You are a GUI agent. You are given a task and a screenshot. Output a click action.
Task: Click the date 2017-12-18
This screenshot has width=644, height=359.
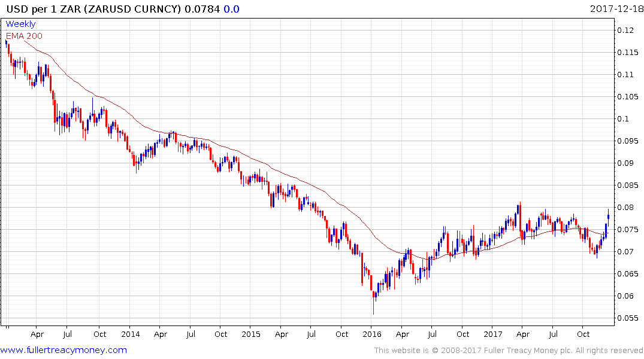pyautogui.click(x=616, y=8)
